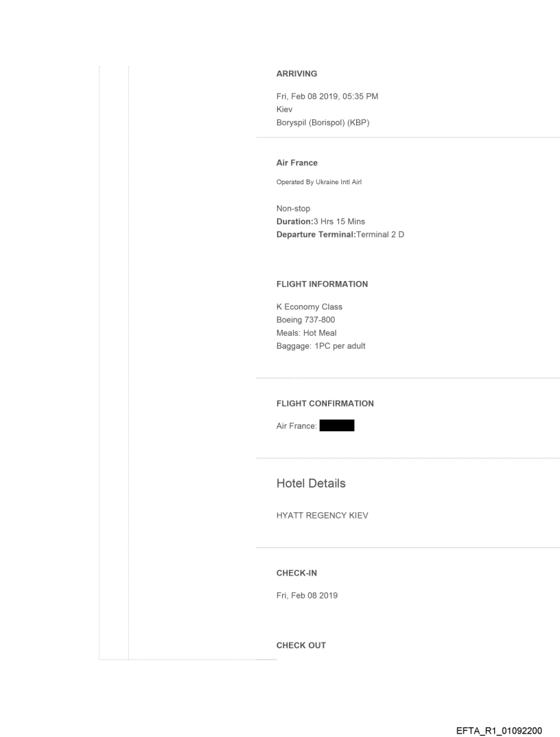Click the CHECK OUT label
This screenshot has height=737, width=560.
pyautogui.click(x=301, y=645)
